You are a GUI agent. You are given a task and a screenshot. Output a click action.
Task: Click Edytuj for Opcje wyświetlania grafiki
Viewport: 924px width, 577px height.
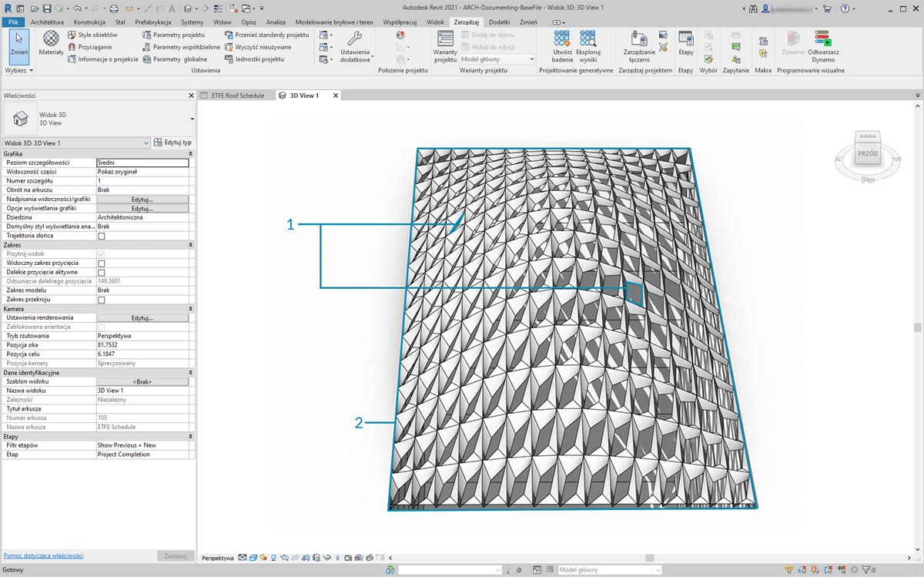click(142, 209)
